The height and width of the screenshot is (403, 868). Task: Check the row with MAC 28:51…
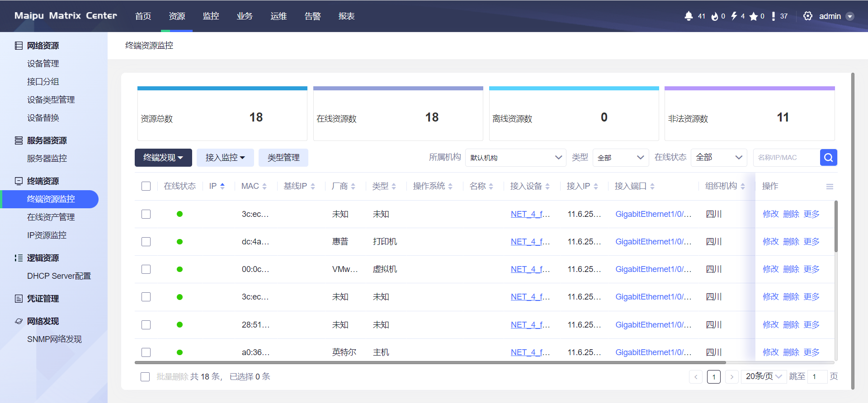tap(146, 325)
